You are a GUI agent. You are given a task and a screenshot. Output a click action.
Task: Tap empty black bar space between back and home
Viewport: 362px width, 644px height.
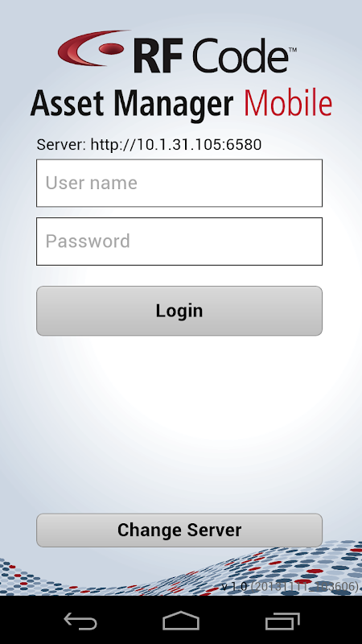pos(130,621)
